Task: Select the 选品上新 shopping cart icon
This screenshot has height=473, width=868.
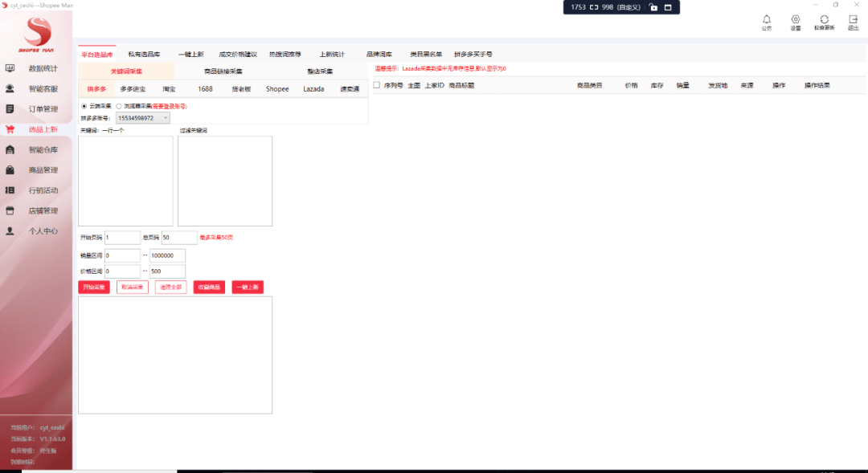Action: click(x=10, y=129)
